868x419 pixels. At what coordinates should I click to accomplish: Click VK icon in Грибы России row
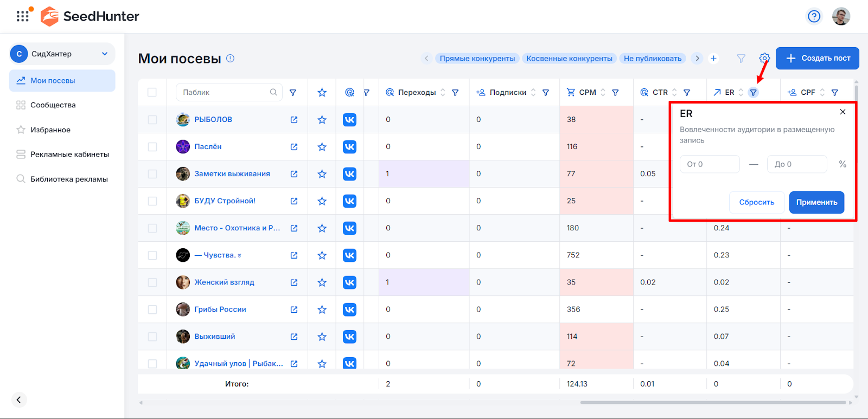click(349, 310)
